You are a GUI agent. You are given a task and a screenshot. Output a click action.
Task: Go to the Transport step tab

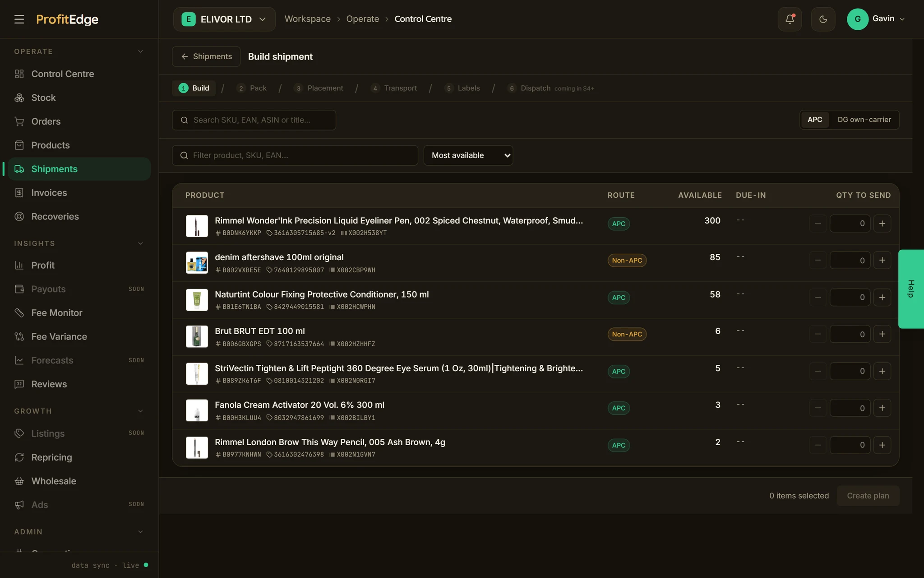coord(394,88)
